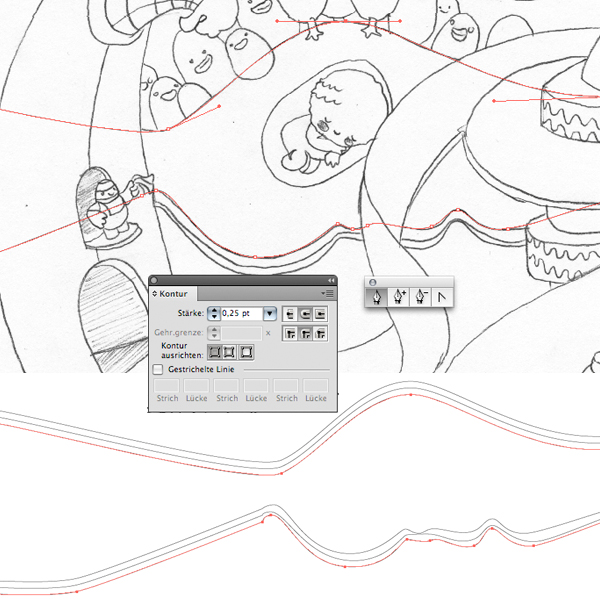Select the Pen tool in floating toolbar

[x=377, y=297]
